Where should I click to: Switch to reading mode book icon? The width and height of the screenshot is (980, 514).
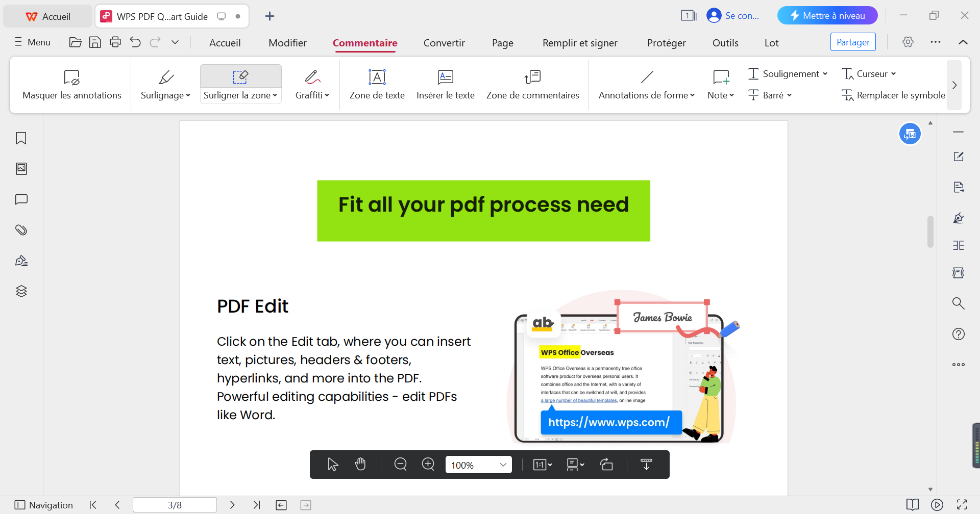[x=913, y=505]
